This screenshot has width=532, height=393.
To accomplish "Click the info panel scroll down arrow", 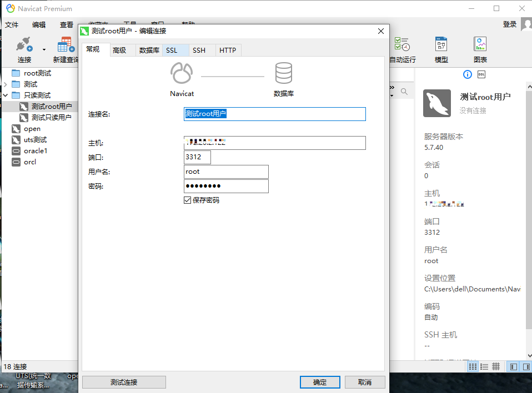I will (x=529, y=355).
